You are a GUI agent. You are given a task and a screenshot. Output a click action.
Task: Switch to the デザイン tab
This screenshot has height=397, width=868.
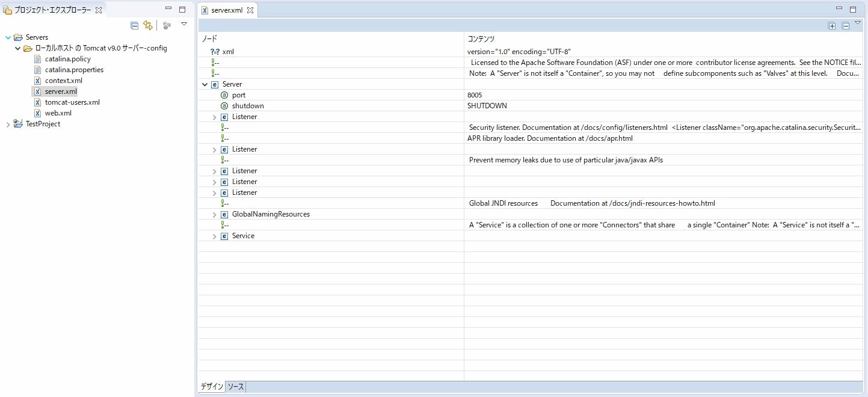pyautogui.click(x=211, y=387)
